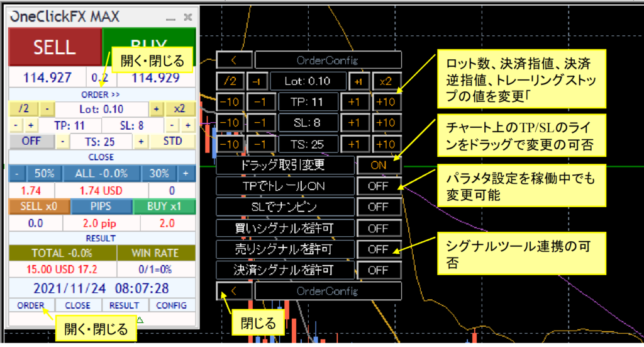Double lot with x2 in main panel
This screenshot has width=644, height=347.
pos(179,109)
